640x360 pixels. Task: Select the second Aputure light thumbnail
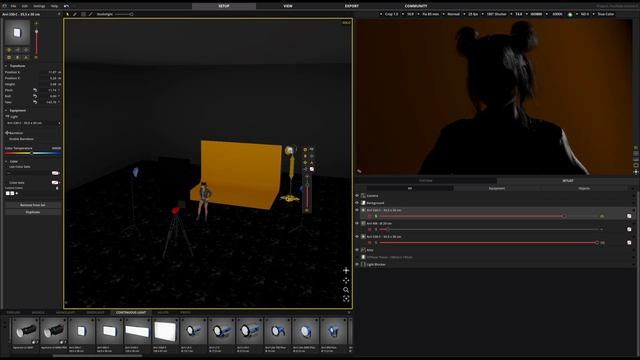54,331
